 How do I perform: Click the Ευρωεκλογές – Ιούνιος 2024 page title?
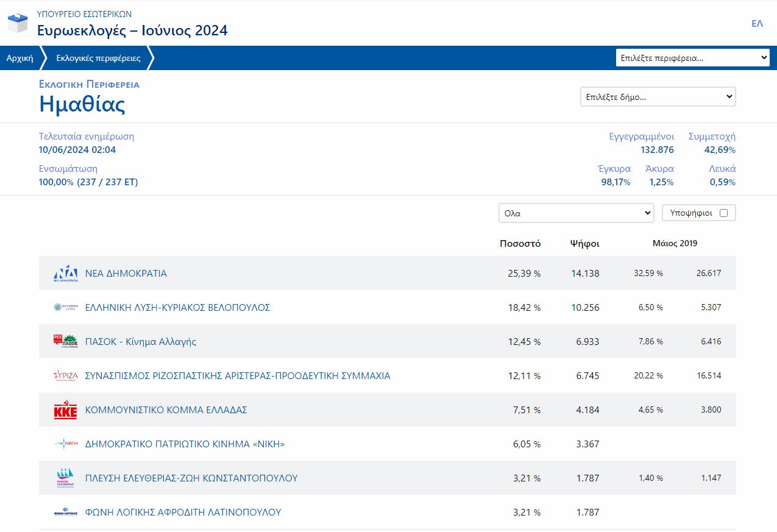(x=132, y=30)
